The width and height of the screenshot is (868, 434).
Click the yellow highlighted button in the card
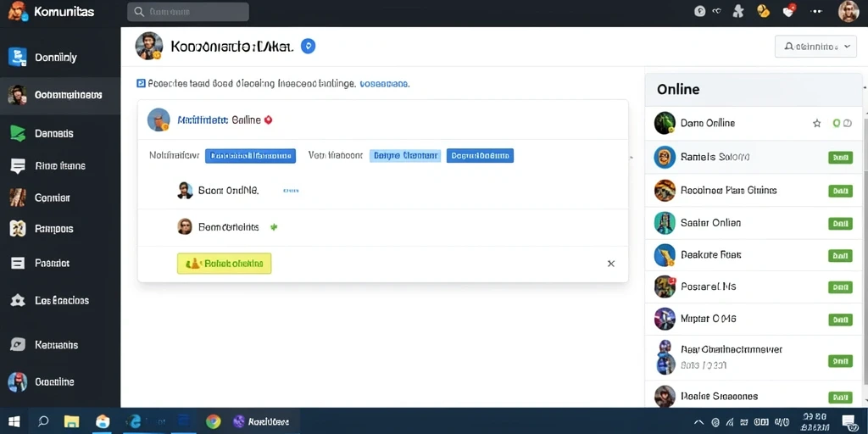pyautogui.click(x=224, y=264)
